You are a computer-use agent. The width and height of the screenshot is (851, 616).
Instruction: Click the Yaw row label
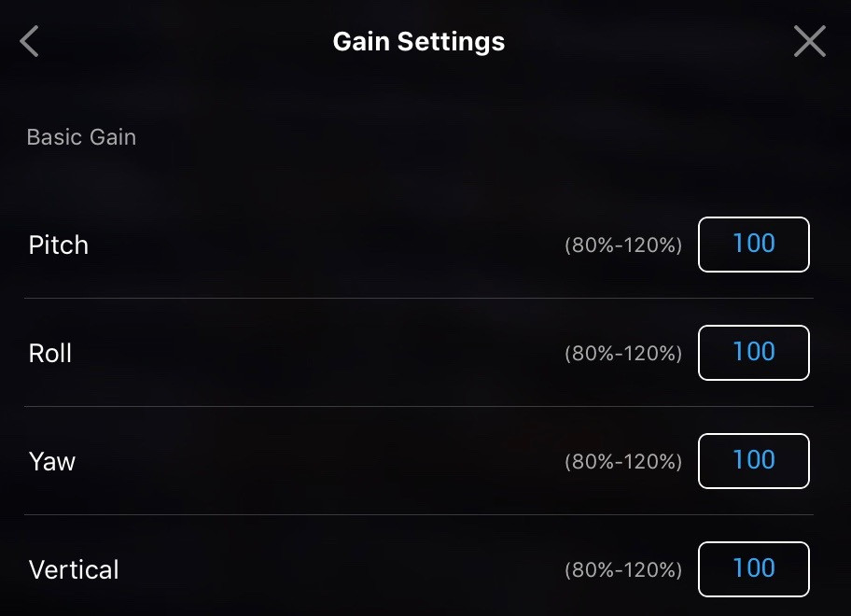[52, 462]
